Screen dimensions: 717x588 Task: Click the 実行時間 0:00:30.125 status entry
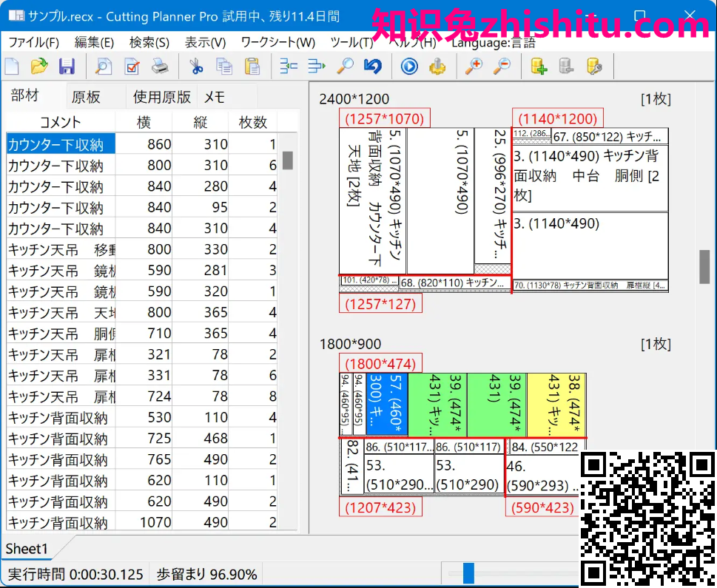pyautogui.click(x=75, y=574)
